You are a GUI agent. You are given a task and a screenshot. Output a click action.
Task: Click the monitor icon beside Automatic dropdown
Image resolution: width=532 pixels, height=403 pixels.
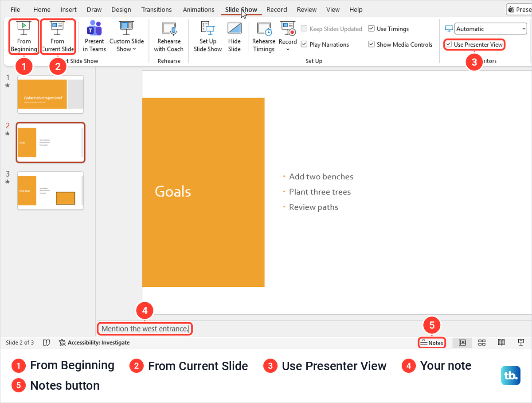[x=449, y=29]
